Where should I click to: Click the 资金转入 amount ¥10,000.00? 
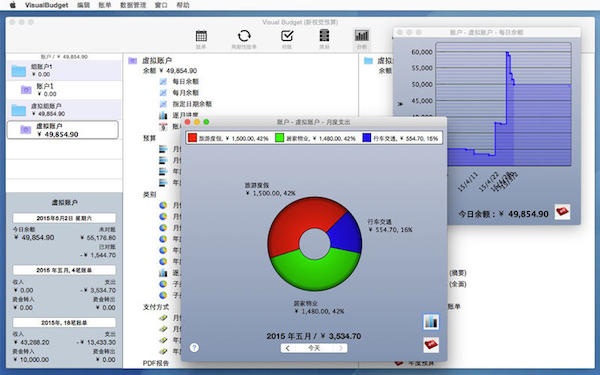tap(31, 360)
